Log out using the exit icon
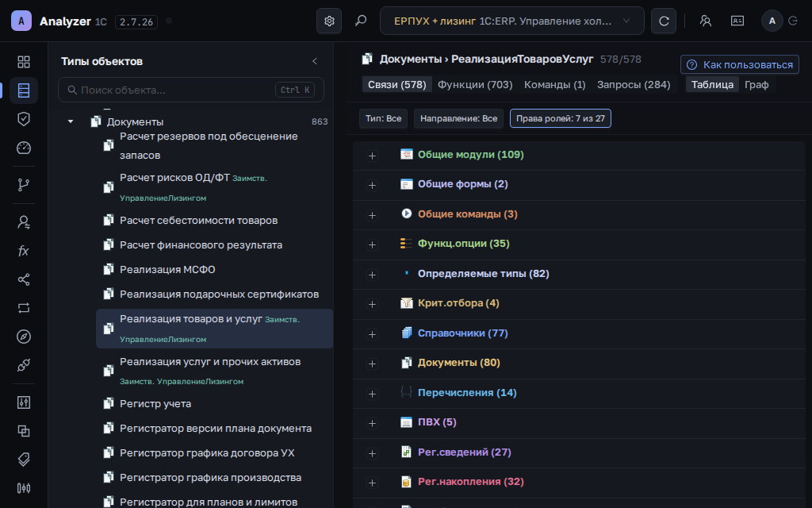Screen dimensions: 812x508 click(x=793, y=21)
